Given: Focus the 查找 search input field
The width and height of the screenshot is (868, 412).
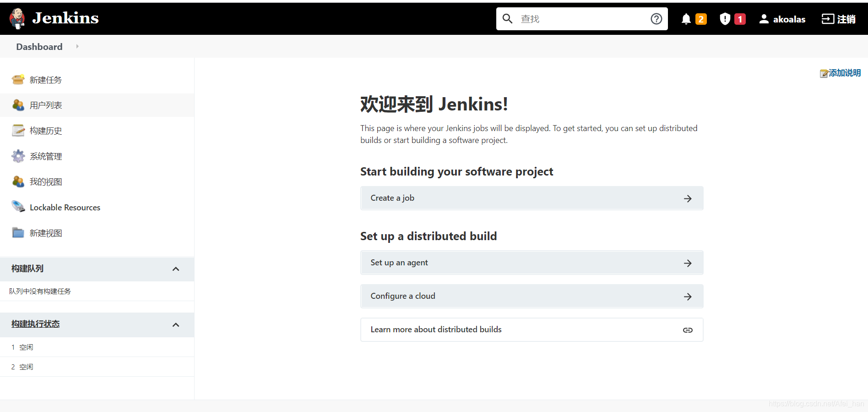Looking at the screenshot, I should tap(582, 19).
